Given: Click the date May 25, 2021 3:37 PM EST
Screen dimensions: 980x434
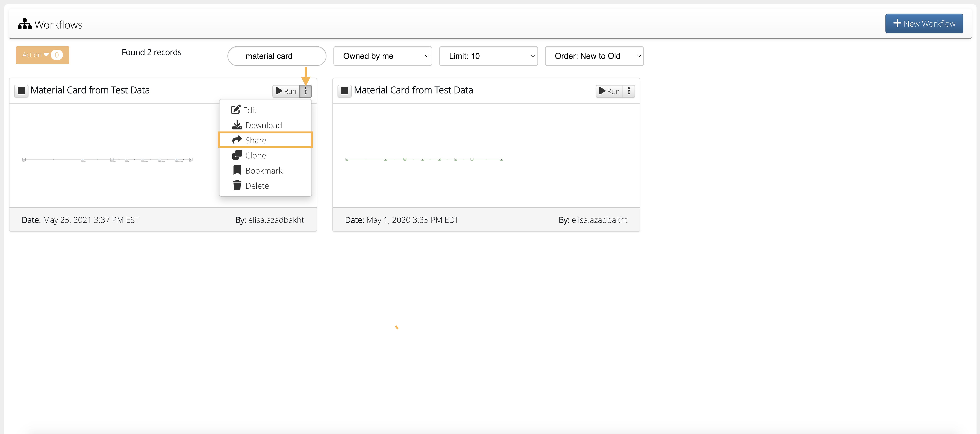Looking at the screenshot, I should pos(91,220).
